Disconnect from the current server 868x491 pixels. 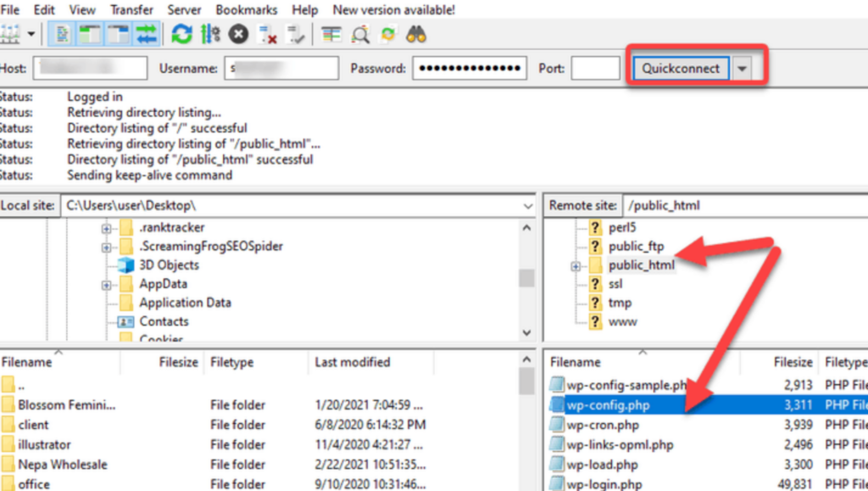268,35
